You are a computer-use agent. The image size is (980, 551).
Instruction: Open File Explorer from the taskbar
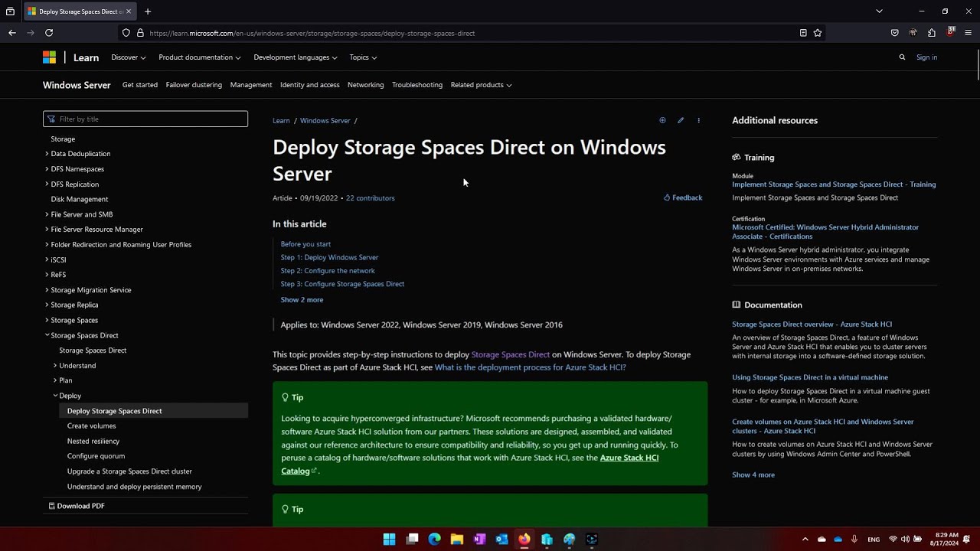(457, 539)
